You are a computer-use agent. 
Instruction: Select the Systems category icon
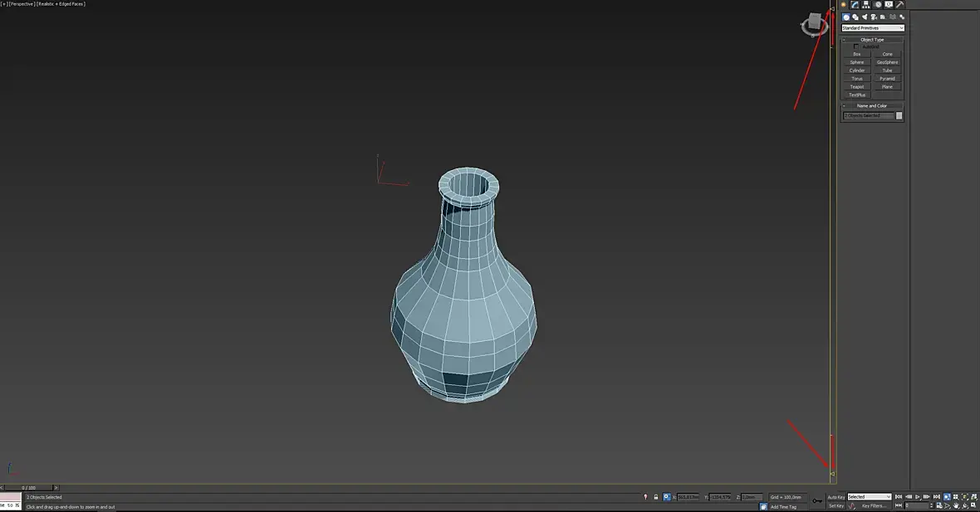pos(902,17)
